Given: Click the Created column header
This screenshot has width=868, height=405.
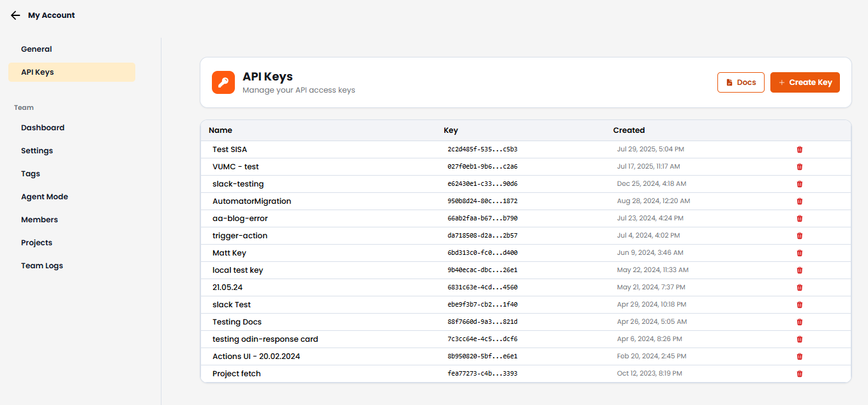Looking at the screenshot, I should tap(629, 130).
